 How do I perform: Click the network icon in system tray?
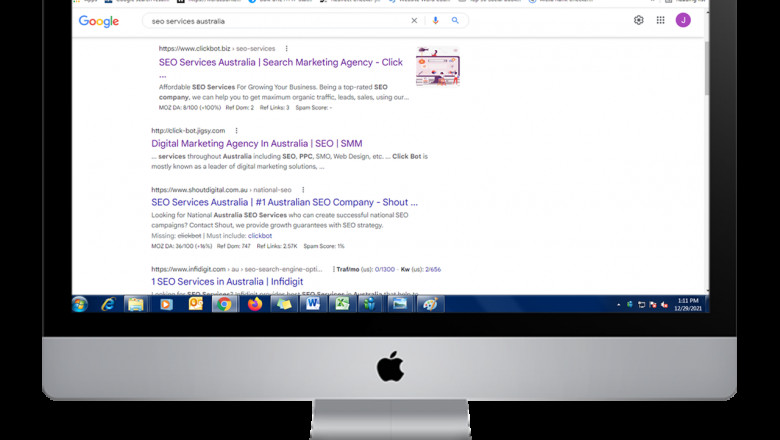click(641, 305)
